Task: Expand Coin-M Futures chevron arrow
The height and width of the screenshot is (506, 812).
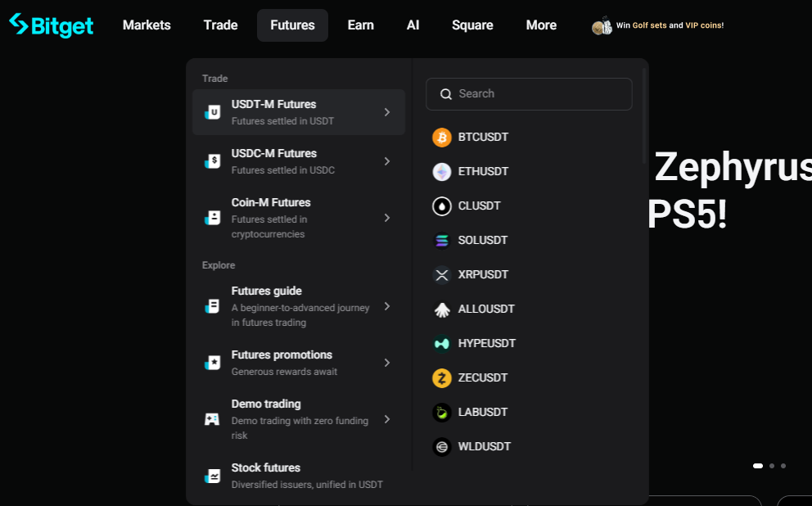Action: (x=387, y=218)
